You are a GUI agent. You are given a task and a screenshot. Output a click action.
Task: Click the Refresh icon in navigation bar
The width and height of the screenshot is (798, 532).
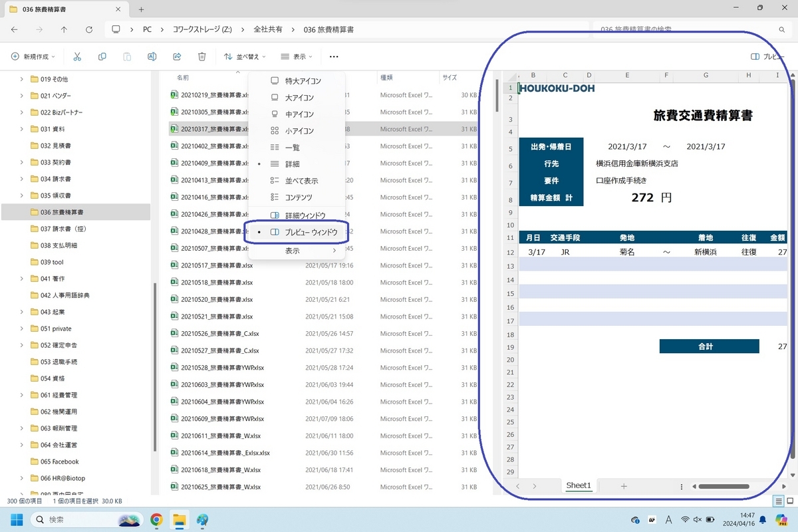[x=89, y=30]
